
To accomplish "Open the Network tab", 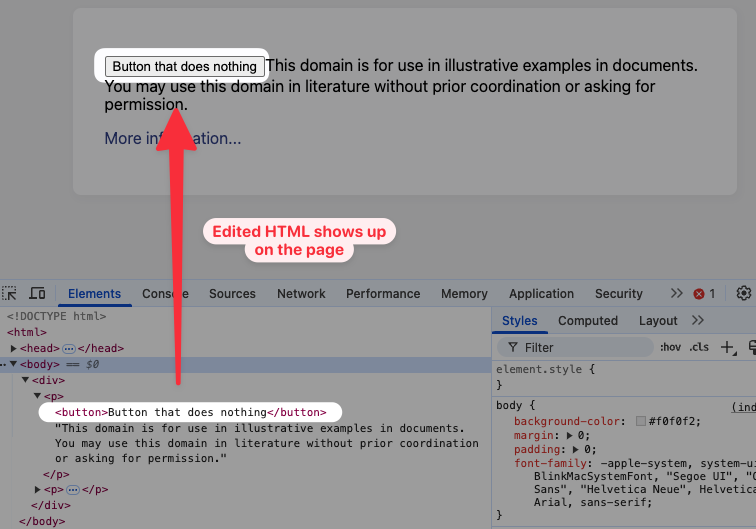I will (301, 294).
